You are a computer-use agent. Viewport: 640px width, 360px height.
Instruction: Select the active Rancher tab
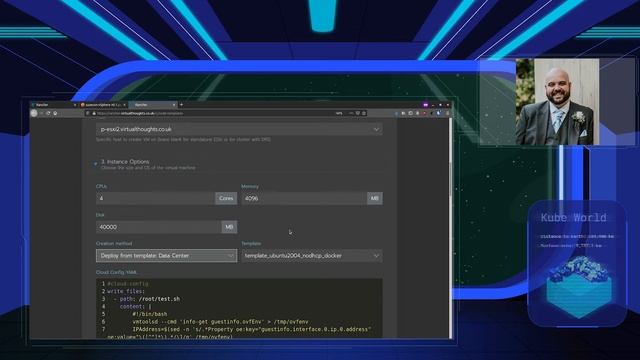[x=152, y=105]
